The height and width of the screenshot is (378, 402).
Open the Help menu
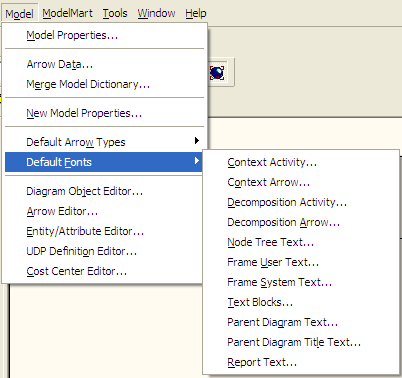point(196,13)
